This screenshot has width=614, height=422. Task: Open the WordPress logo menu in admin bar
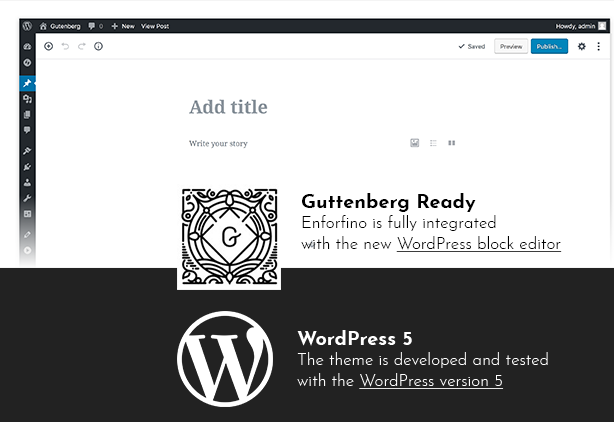pyautogui.click(x=27, y=26)
